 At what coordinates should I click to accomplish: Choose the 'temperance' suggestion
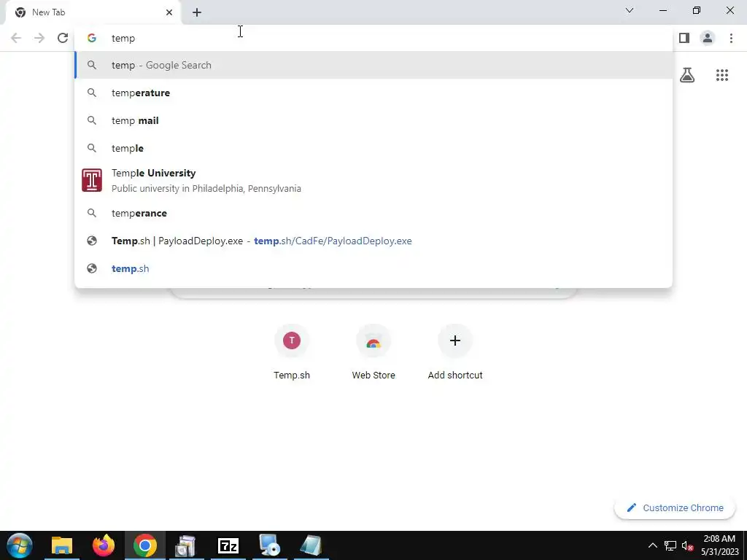373,213
